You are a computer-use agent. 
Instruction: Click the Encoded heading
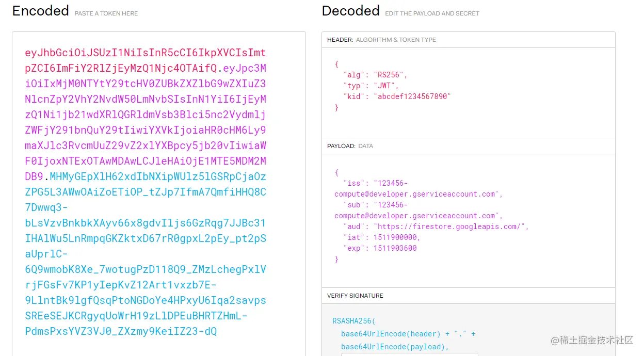pyautogui.click(x=40, y=11)
